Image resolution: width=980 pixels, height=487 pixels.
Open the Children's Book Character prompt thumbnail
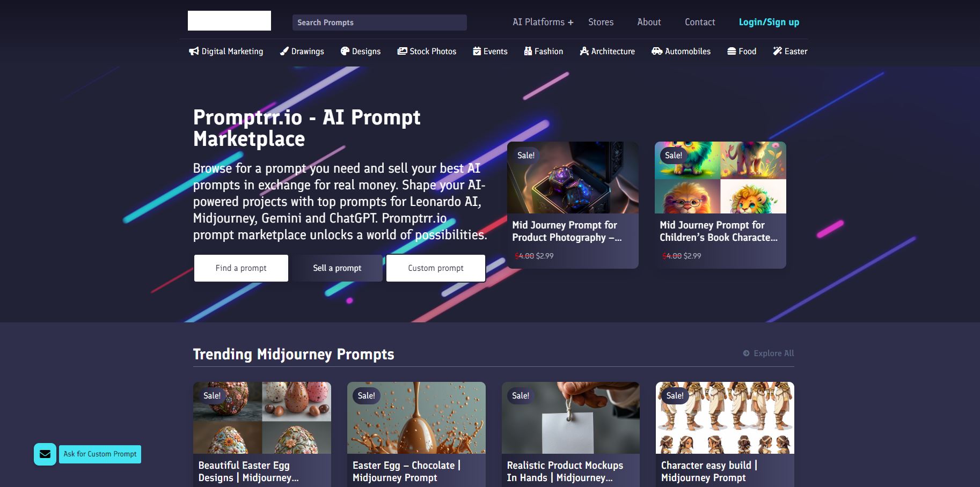[x=720, y=178]
